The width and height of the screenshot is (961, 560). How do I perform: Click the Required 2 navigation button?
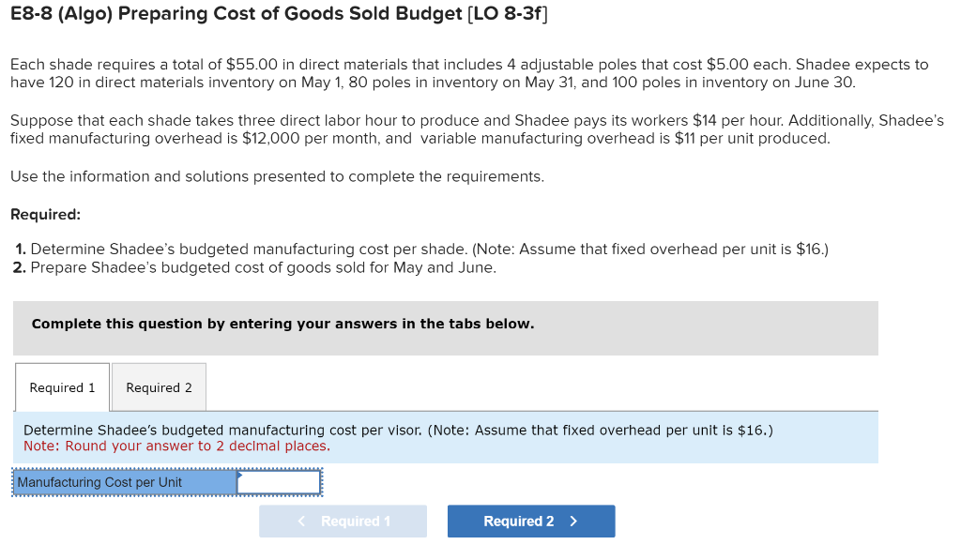point(531,521)
